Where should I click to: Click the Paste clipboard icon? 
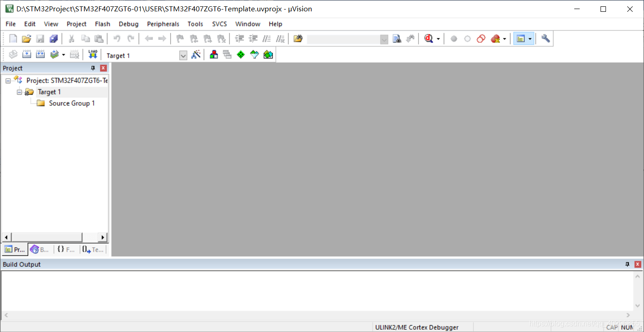point(99,39)
